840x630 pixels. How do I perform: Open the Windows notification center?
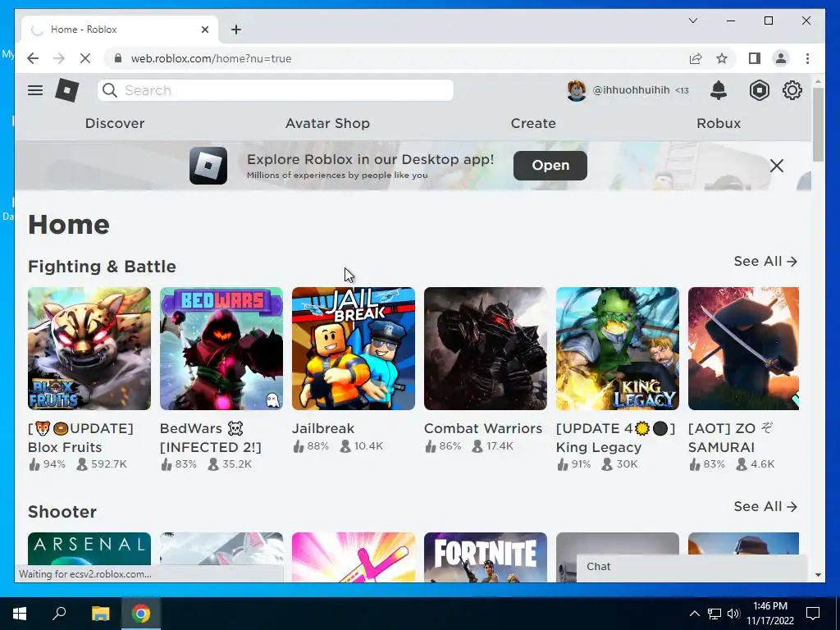[813, 614]
